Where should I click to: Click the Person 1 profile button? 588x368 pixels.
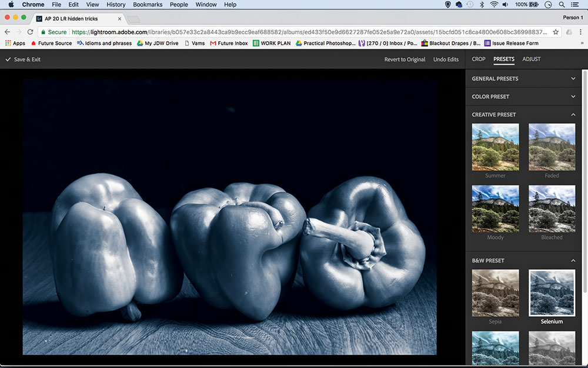point(573,17)
